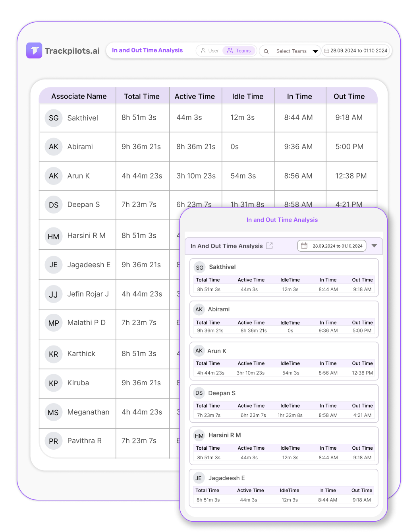
Task: Click the JJ avatar for Jefin Rojar J
Action: tap(54, 294)
